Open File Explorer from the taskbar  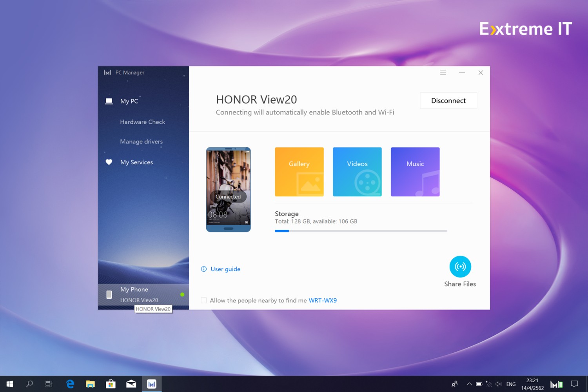91,384
